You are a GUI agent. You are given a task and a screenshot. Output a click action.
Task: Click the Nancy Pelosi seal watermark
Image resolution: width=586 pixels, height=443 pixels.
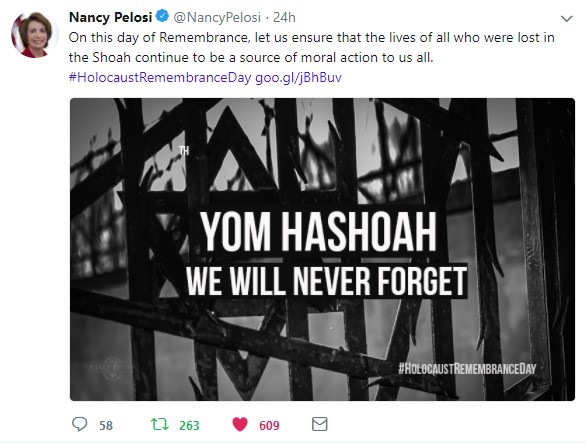pyautogui.click(x=112, y=367)
